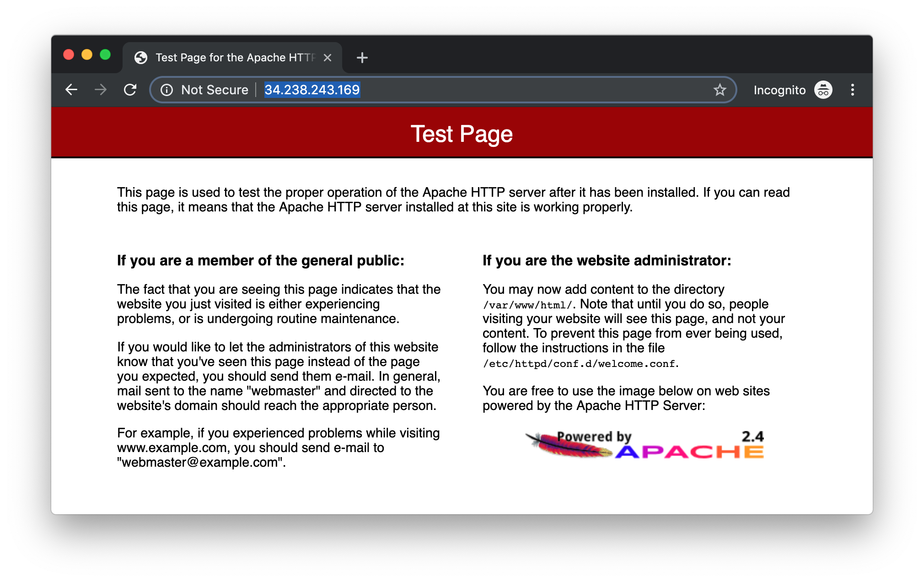
Task: Click the www.example.com text
Action: (x=172, y=447)
